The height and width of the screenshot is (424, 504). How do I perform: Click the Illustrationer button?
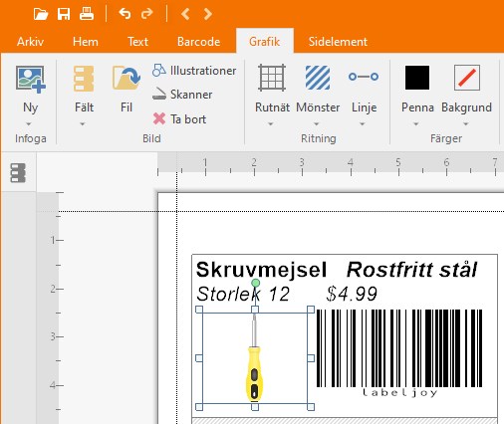coord(194,71)
